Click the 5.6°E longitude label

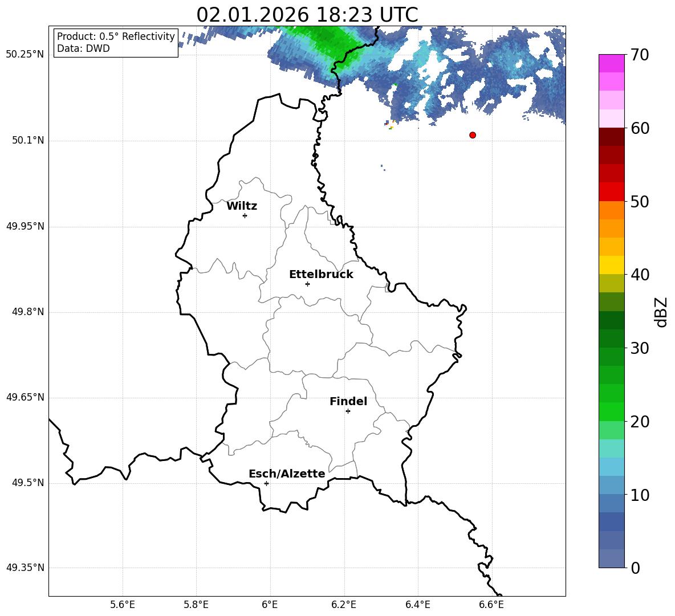click(123, 605)
